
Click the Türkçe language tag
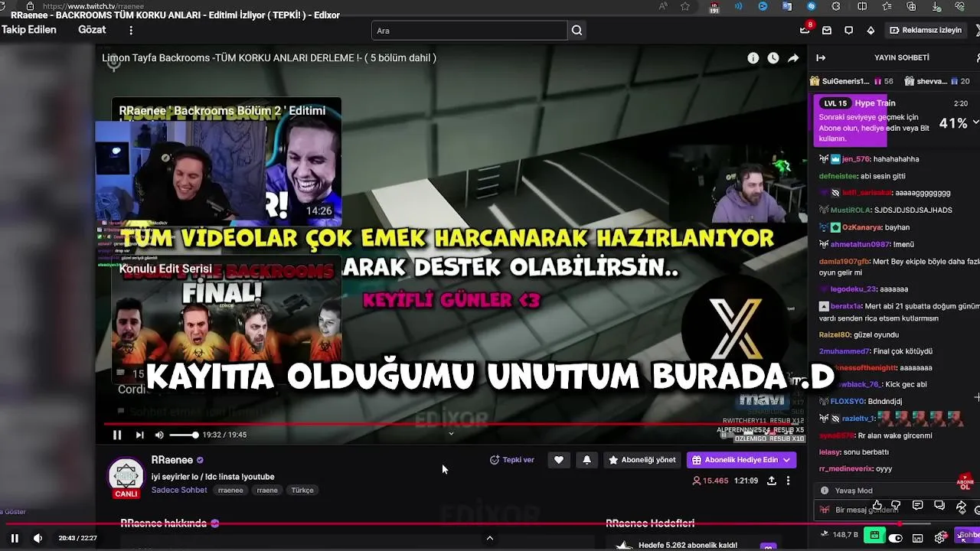point(302,491)
